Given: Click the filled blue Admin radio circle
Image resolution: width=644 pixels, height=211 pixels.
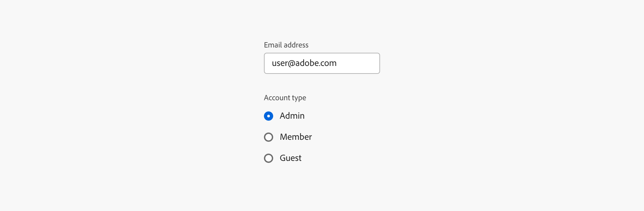Looking at the screenshot, I should click(269, 116).
